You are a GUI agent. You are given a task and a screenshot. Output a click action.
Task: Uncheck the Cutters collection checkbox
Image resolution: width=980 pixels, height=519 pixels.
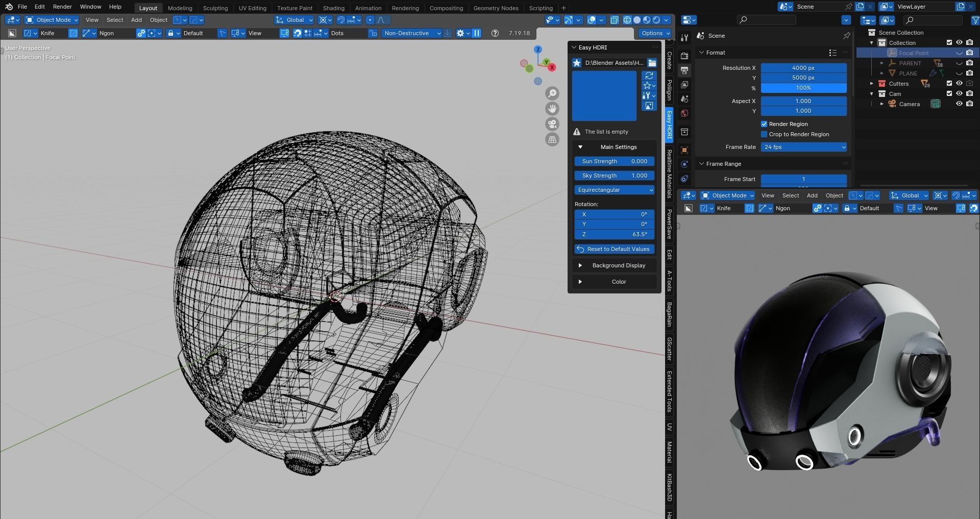(949, 84)
